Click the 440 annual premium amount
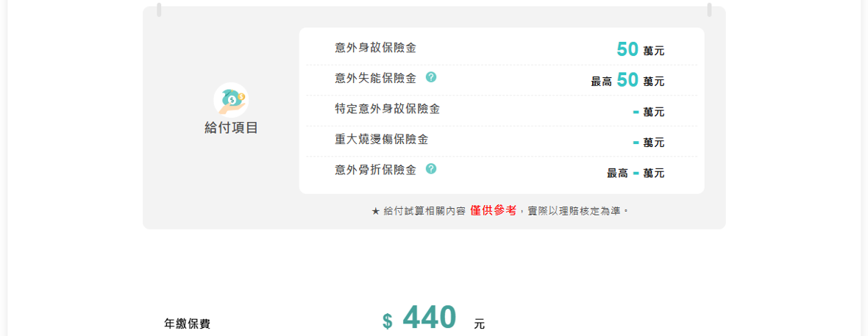This screenshot has width=868, height=336. pyautogui.click(x=430, y=318)
